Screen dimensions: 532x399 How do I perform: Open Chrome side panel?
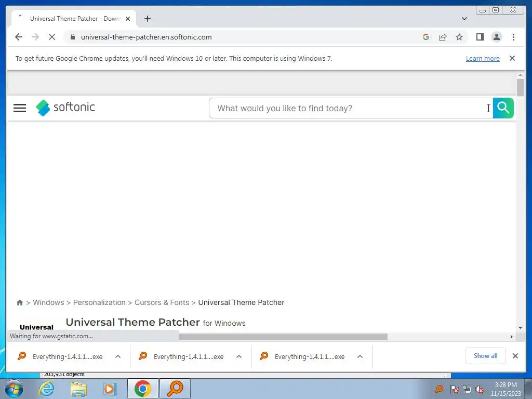click(480, 37)
